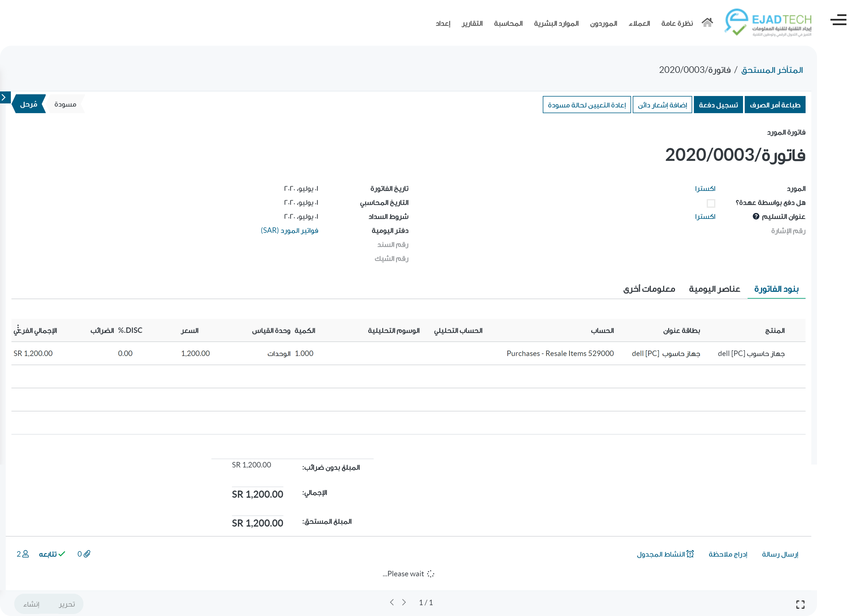Click the EjadTech logo
The height and width of the screenshot is (616, 857).
click(768, 23)
